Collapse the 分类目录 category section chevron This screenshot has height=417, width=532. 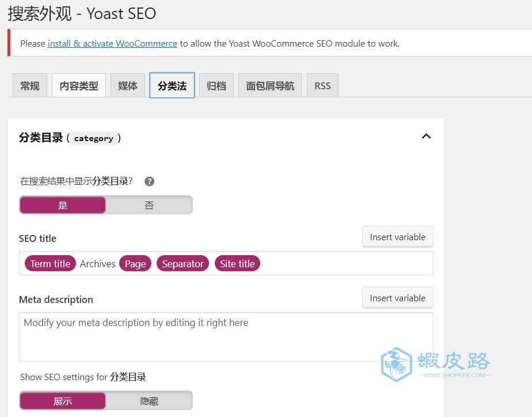click(x=426, y=137)
